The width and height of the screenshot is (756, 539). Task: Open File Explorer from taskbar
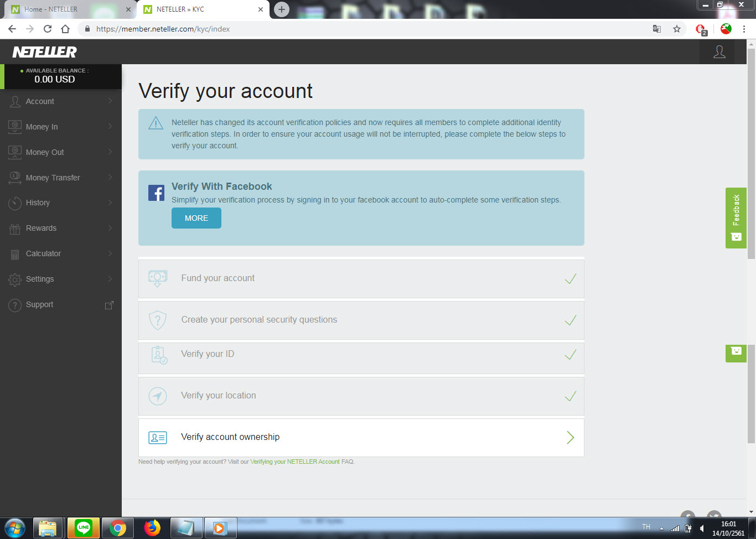click(49, 528)
